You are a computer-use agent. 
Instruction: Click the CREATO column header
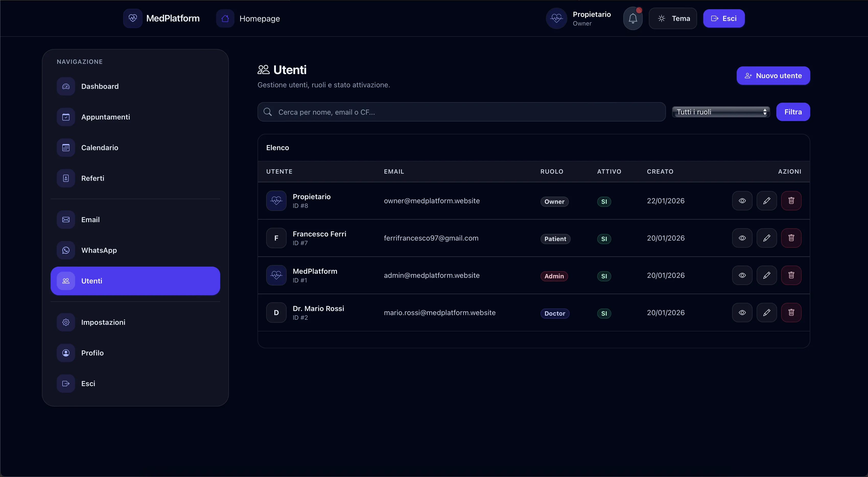660,171
